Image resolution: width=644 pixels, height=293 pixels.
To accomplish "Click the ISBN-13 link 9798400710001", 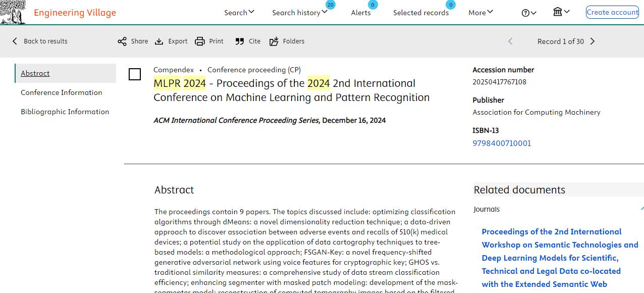I will pyautogui.click(x=502, y=143).
